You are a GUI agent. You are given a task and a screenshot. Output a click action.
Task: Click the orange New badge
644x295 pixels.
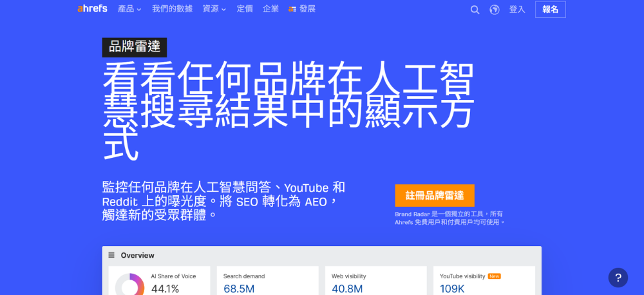click(495, 276)
